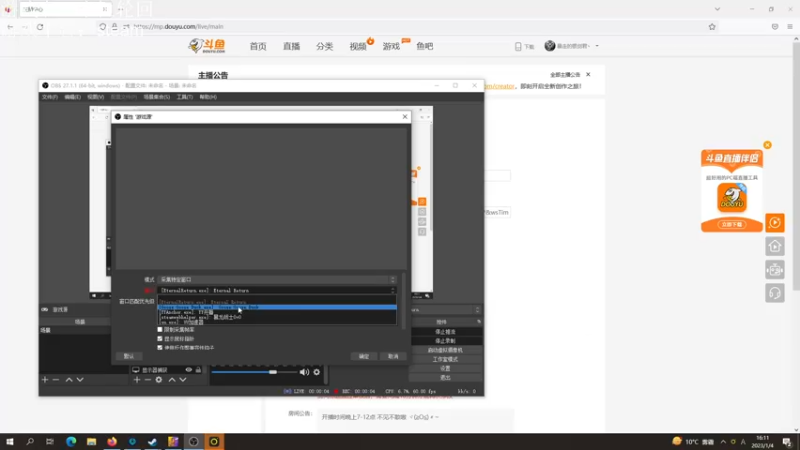Close the OBS properties dialog

pyautogui.click(x=405, y=117)
